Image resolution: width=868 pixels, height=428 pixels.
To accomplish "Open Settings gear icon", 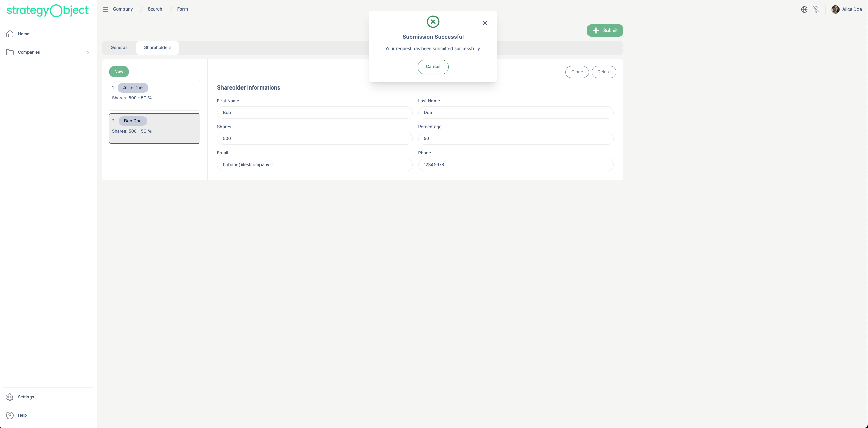I will 10,397.
